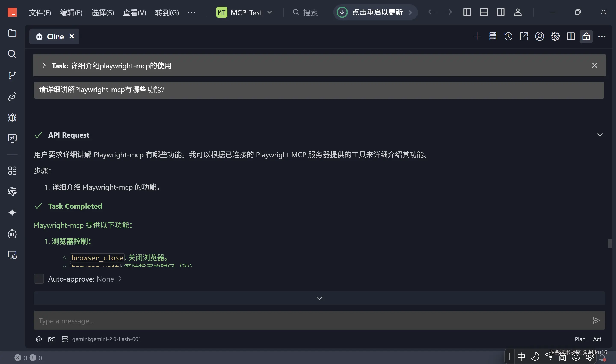Screen dimensions: 616x364
Task: Click split editor icon in Cline toolbar
Action: tap(571, 36)
